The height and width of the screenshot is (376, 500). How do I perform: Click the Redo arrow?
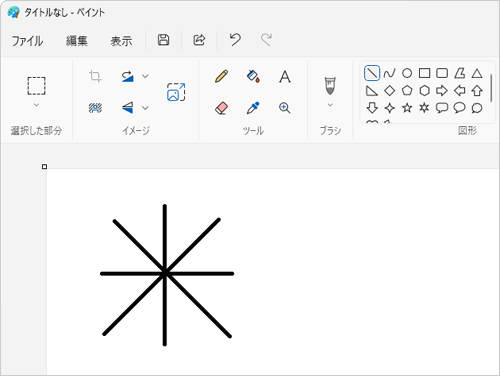266,40
